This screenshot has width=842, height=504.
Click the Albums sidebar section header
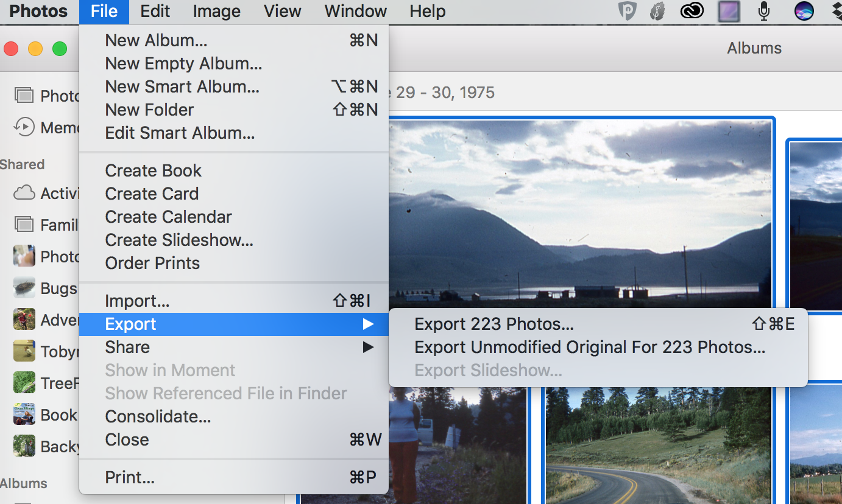coord(24,483)
